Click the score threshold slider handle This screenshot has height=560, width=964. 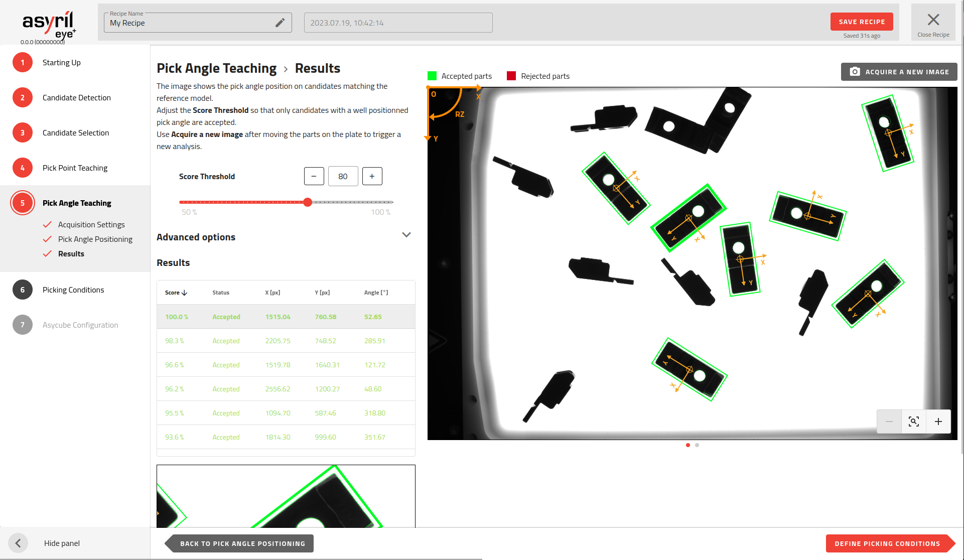pyautogui.click(x=308, y=202)
